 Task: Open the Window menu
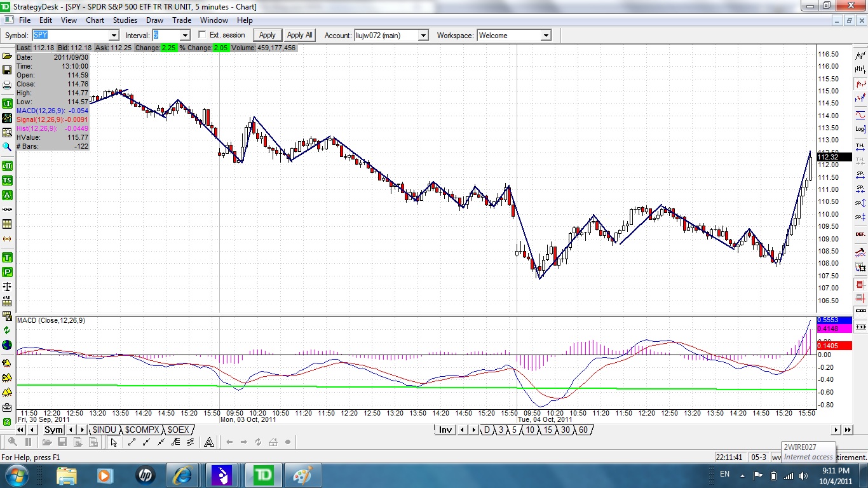click(214, 20)
